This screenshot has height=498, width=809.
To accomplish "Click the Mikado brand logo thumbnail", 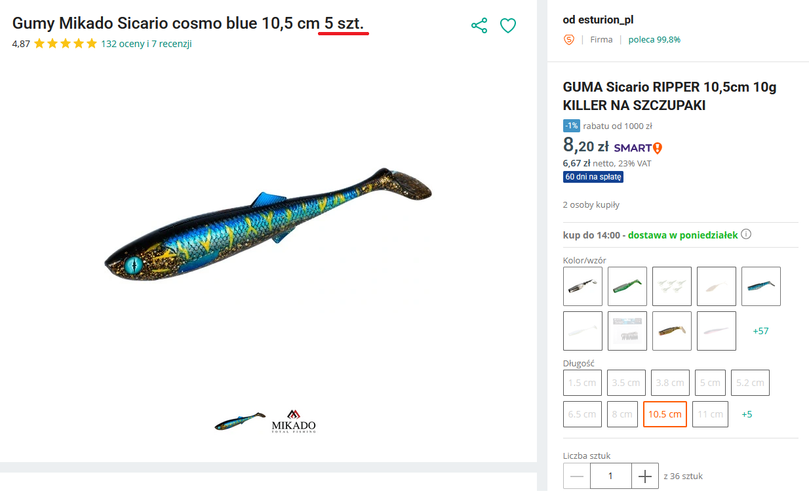I will pyautogui.click(x=293, y=422).
